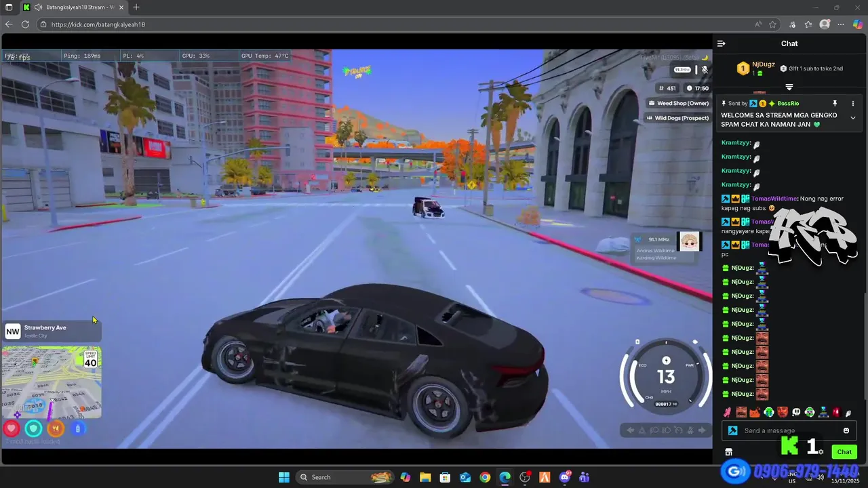Click the moderator hammer badge in the message box
Viewport: 868px width, 488px height.
pyautogui.click(x=732, y=430)
